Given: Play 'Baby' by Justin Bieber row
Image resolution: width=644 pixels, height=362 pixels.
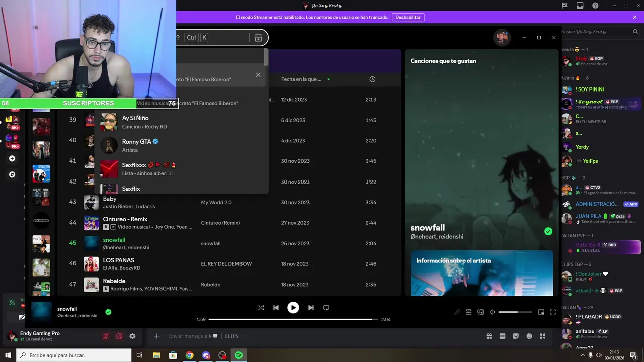Looking at the screenshot, I should pyautogui.click(x=229, y=203).
